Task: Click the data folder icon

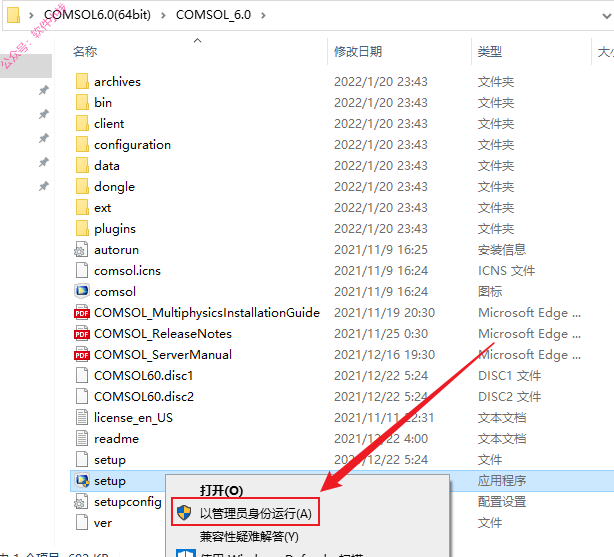Action: [82, 165]
